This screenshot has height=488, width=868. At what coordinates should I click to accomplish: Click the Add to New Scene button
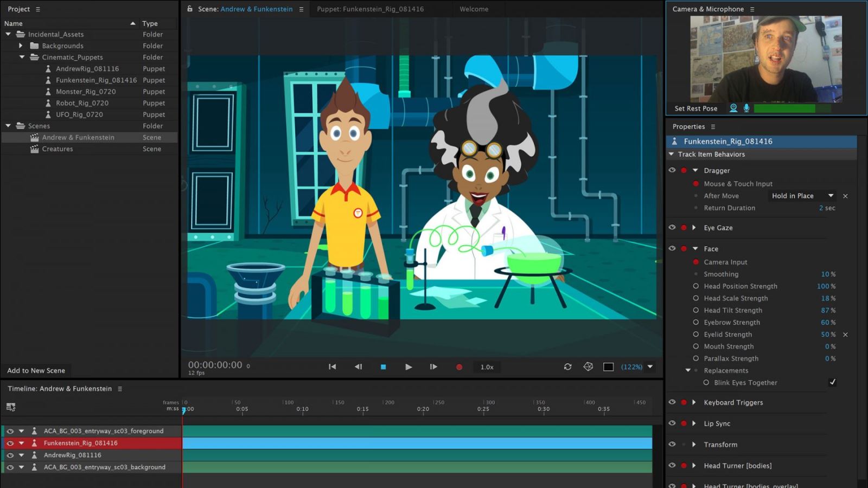point(36,371)
